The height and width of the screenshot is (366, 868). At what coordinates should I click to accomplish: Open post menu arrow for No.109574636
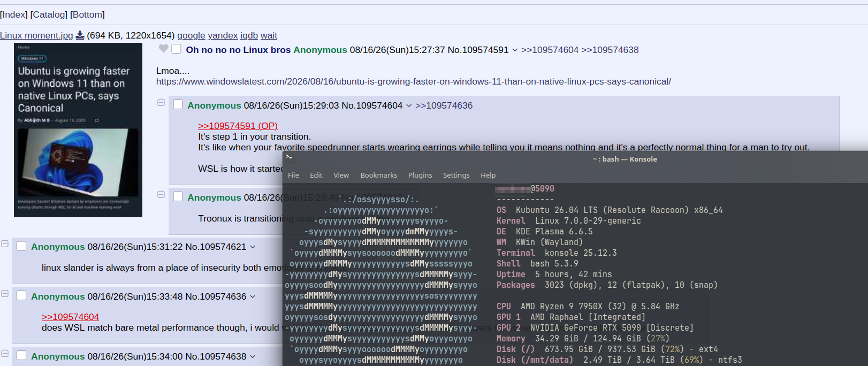(253, 297)
